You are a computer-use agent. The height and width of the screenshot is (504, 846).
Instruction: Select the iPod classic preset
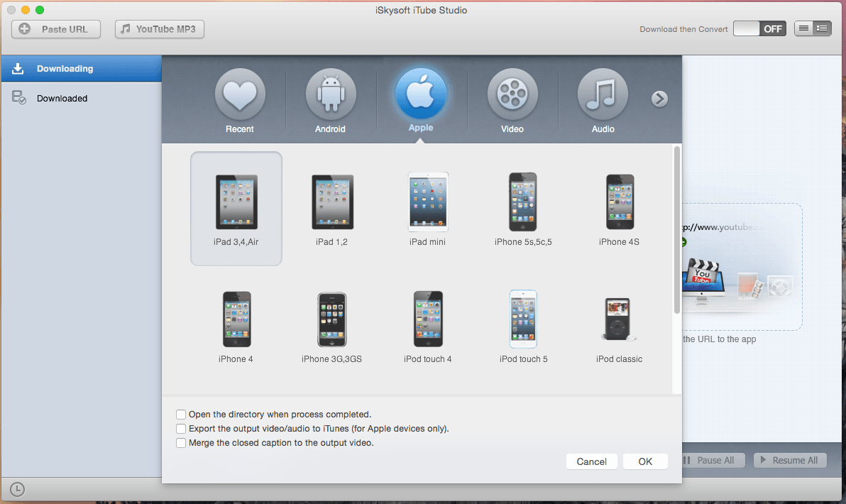point(619,330)
